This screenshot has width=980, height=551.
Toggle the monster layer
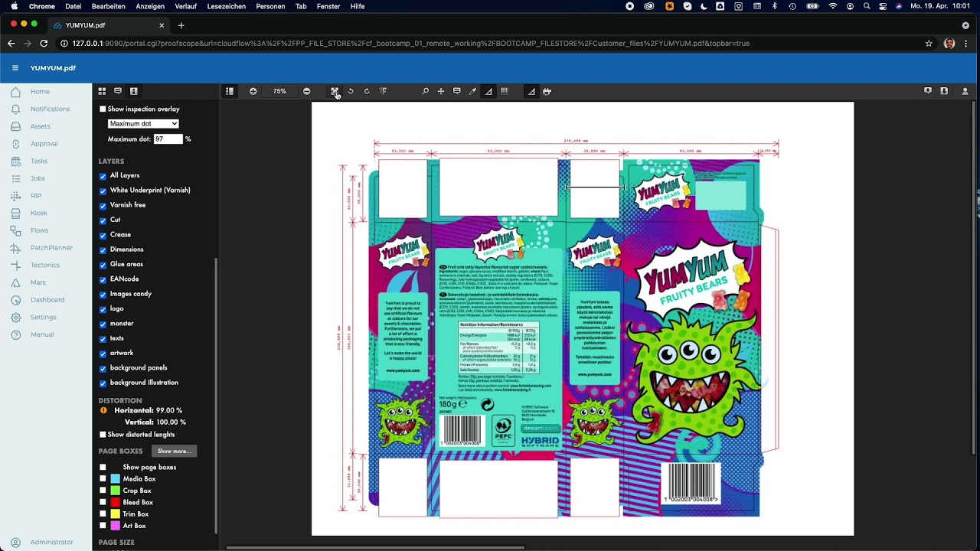(103, 324)
